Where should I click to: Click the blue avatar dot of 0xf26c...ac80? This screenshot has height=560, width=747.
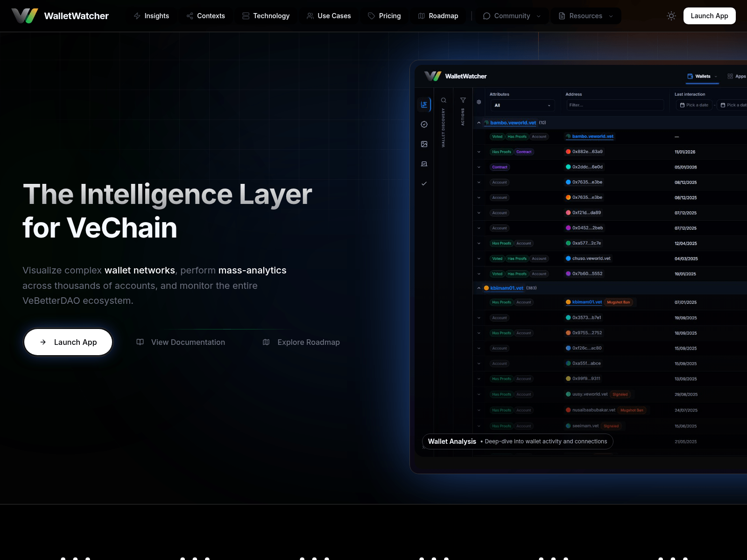click(568, 348)
